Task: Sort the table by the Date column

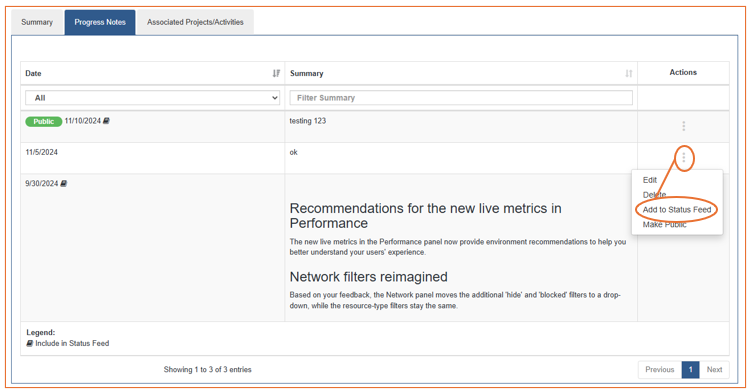Action: coord(276,73)
